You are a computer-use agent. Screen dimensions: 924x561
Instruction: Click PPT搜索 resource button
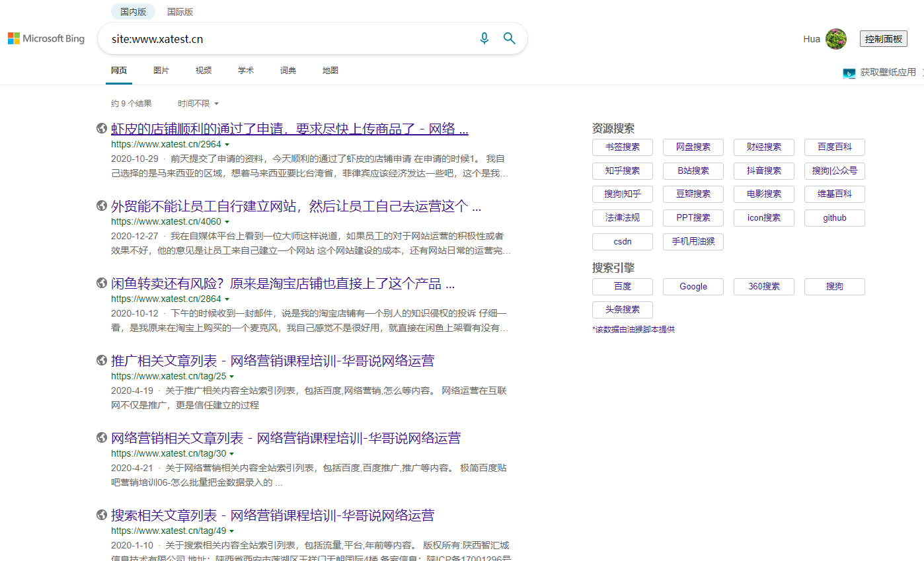pyautogui.click(x=693, y=218)
